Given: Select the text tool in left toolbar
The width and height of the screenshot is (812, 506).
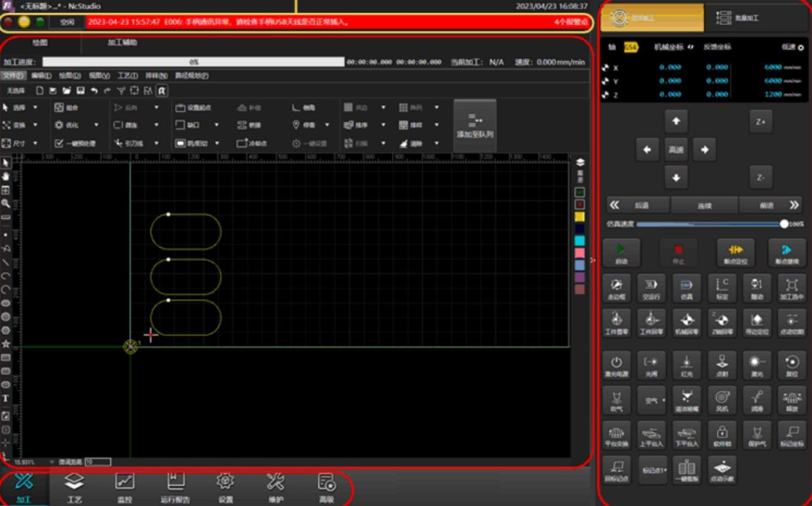Looking at the screenshot, I should click(6, 398).
